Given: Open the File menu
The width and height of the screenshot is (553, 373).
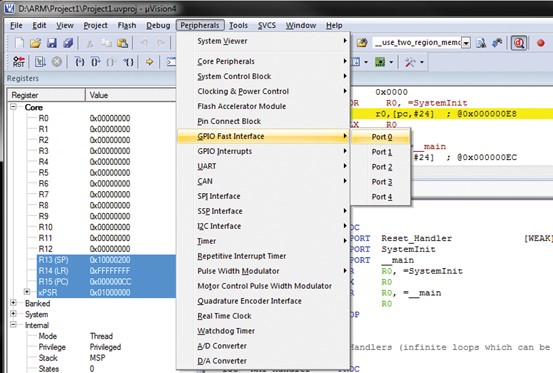Looking at the screenshot, I should coord(16,25).
